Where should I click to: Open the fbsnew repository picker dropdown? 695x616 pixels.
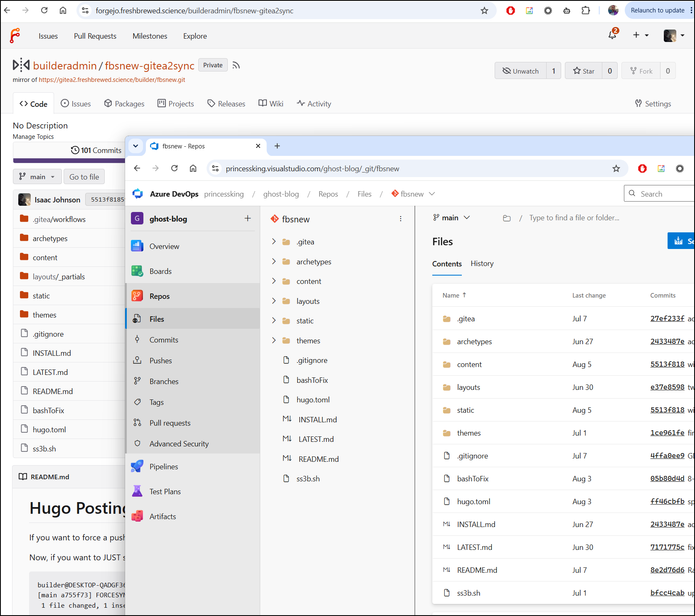pos(413,194)
